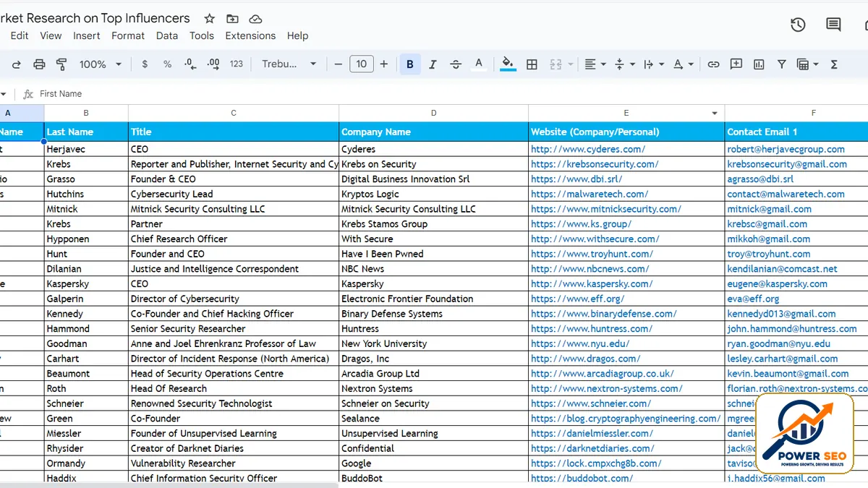Insert a comment
The height and width of the screenshot is (488, 868).
736,64
